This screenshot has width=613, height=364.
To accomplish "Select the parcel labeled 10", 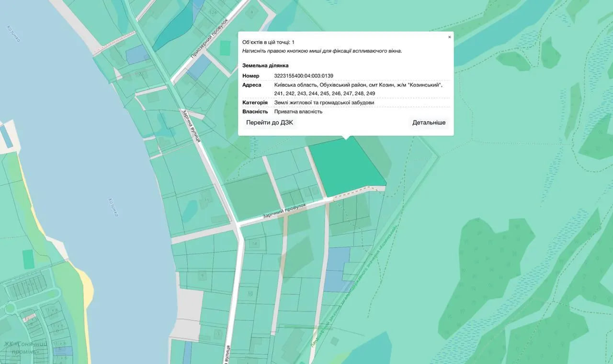I will [x=250, y=293].
